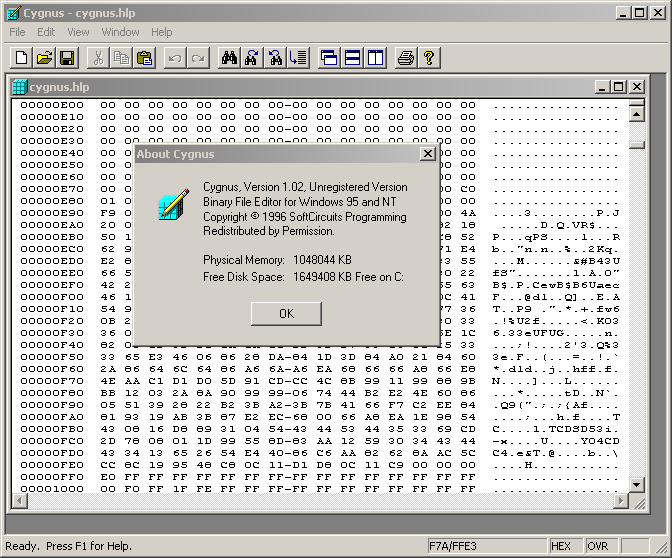Open the File menu
Screen dimensions: 672x558
click(x=17, y=32)
